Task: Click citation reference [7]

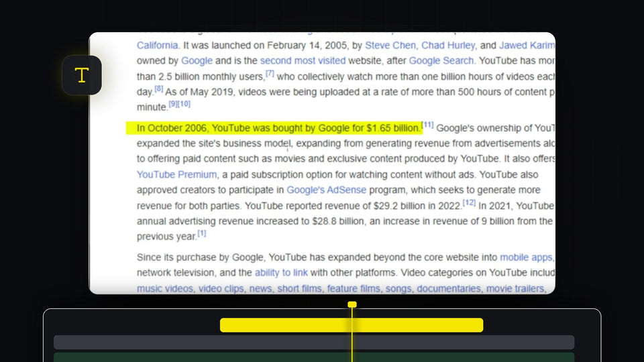Action: (270, 73)
